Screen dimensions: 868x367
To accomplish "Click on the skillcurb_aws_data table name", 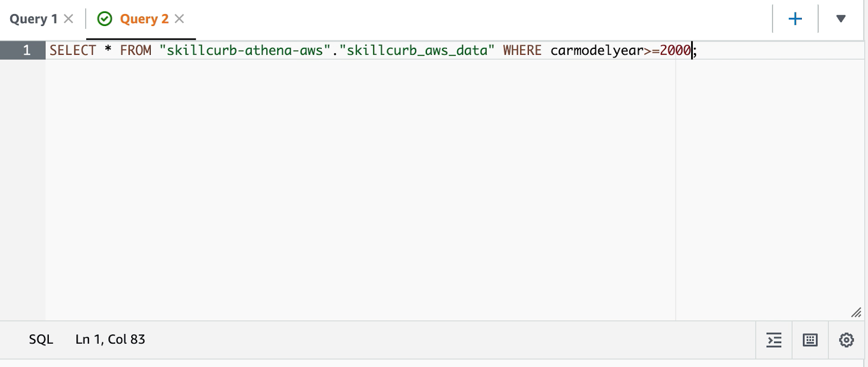I will tap(417, 50).
